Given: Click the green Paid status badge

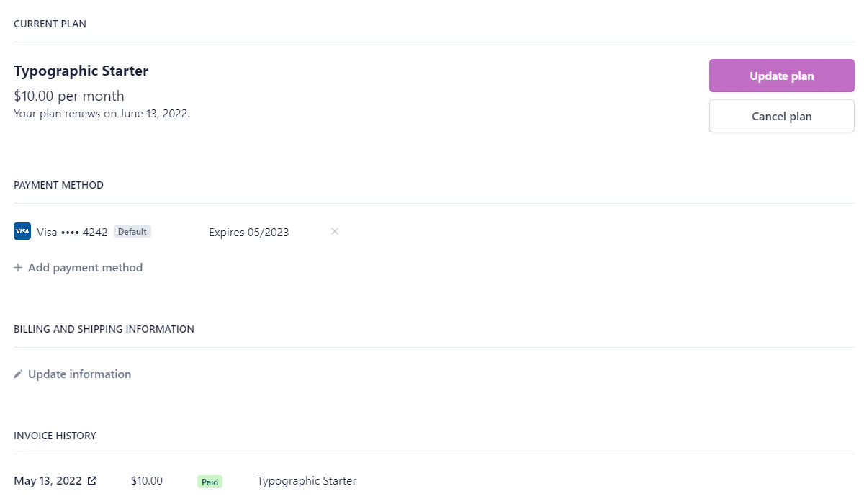Looking at the screenshot, I should tap(210, 482).
